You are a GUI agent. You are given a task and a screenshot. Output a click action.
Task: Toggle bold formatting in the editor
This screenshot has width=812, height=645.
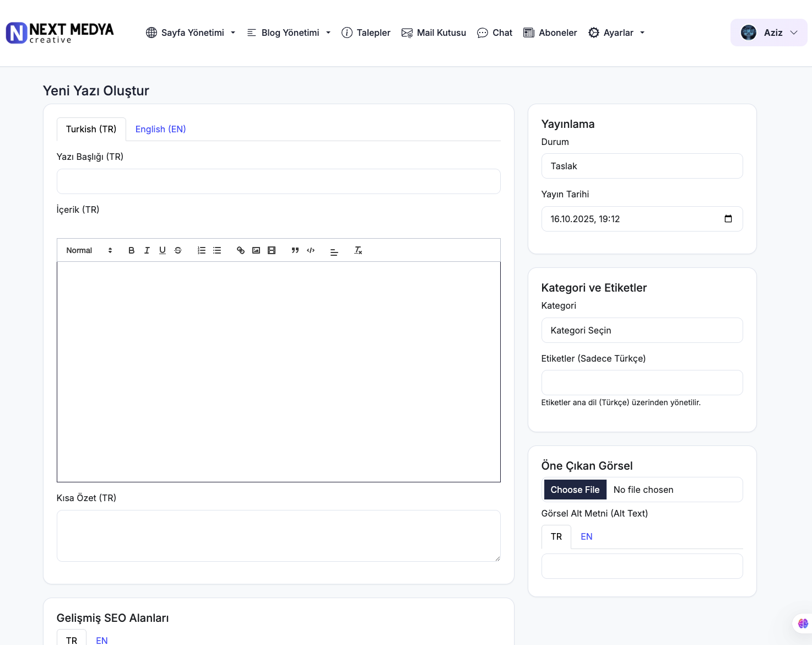131,250
